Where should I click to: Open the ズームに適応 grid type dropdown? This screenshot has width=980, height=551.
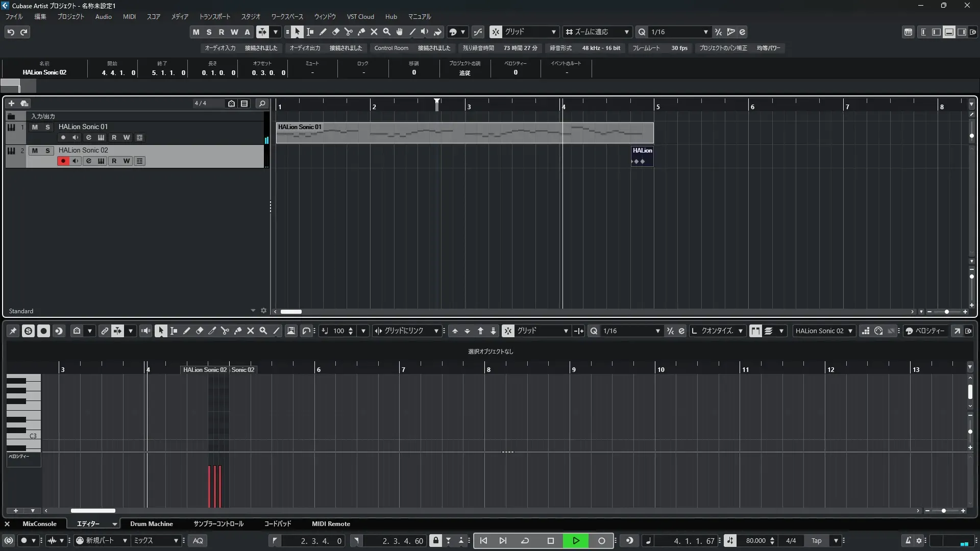(626, 32)
